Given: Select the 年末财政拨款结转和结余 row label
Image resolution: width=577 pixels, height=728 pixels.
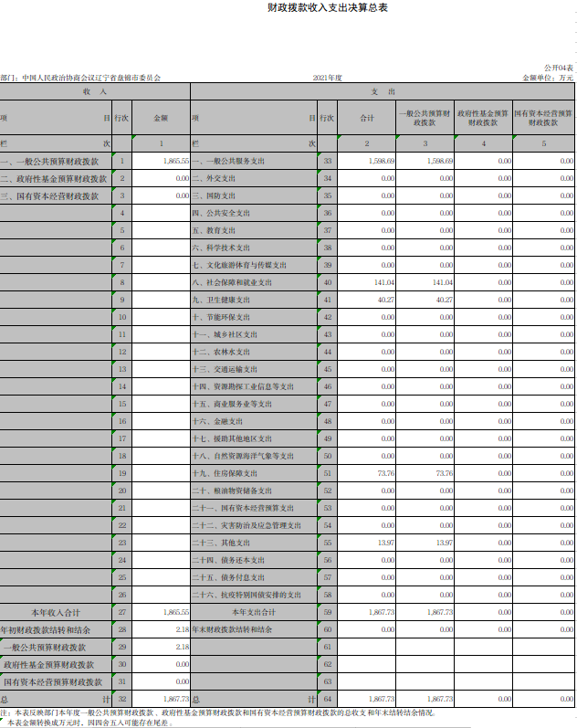Looking at the screenshot, I should (232, 629).
